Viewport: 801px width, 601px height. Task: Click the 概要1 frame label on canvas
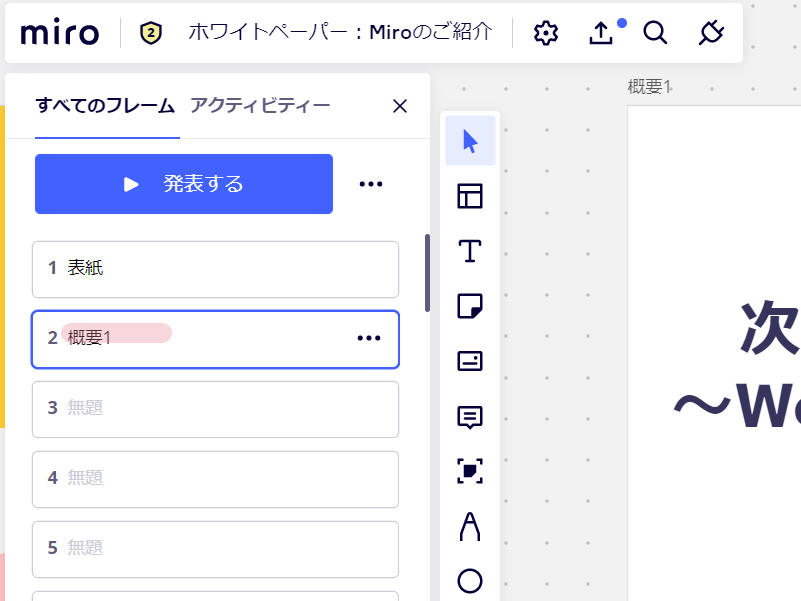click(x=649, y=86)
